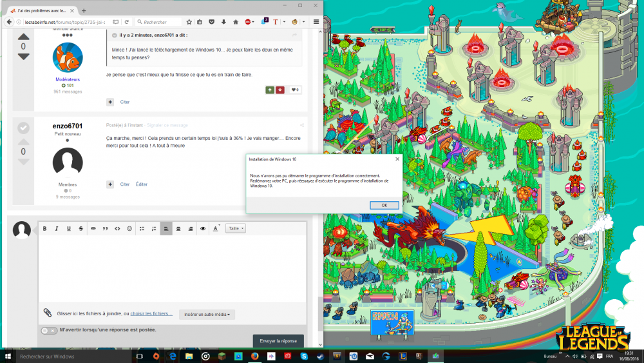Insert a code block in the editor

tap(117, 229)
